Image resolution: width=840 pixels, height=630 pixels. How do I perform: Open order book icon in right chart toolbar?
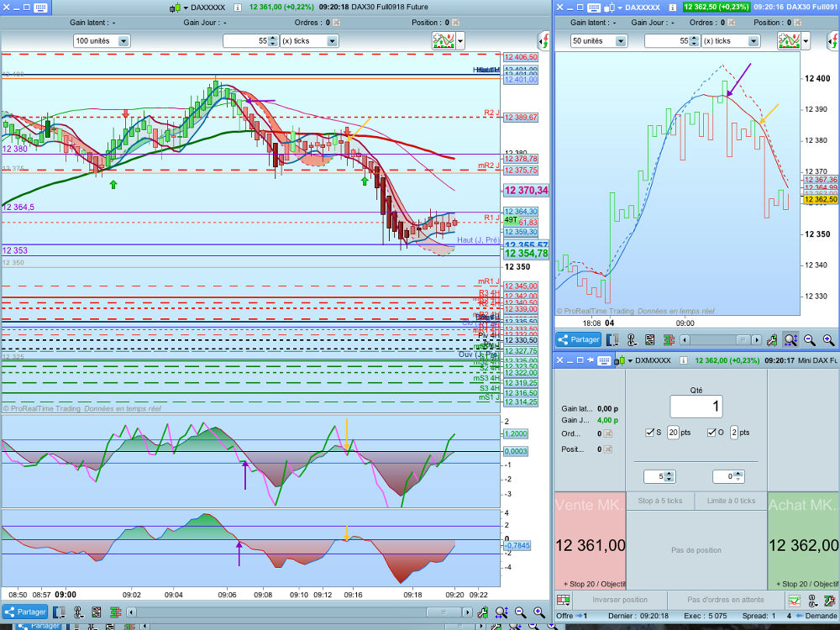pyautogui.click(x=669, y=339)
